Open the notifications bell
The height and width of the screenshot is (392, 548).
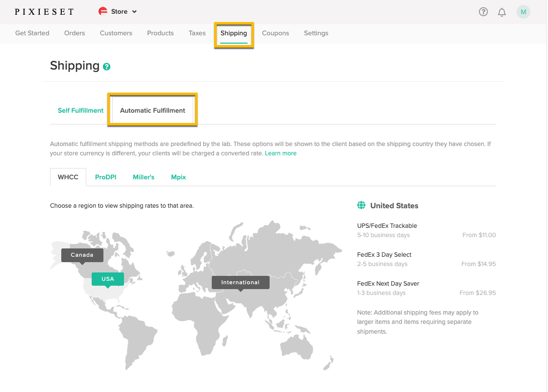(502, 12)
